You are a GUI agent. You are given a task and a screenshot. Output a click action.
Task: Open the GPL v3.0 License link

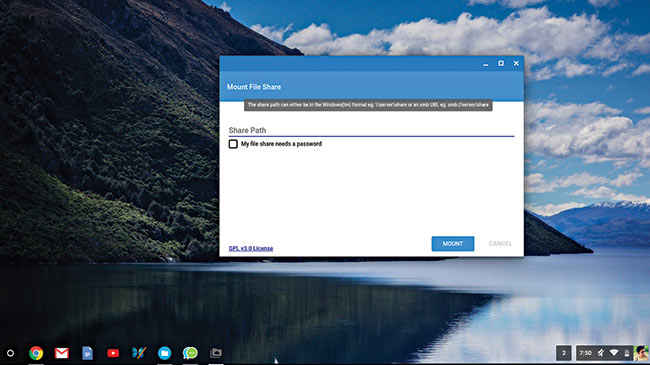(251, 248)
